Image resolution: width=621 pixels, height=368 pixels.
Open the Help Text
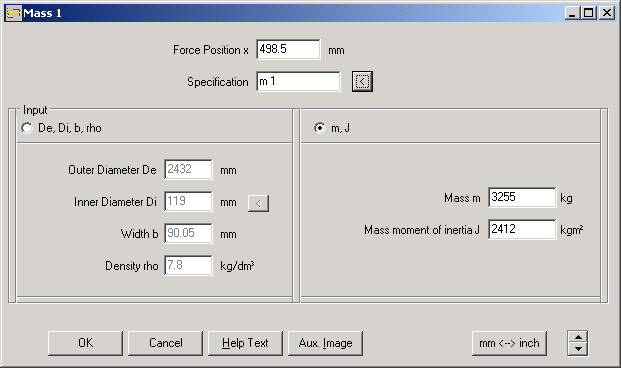(x=245, y=343)
